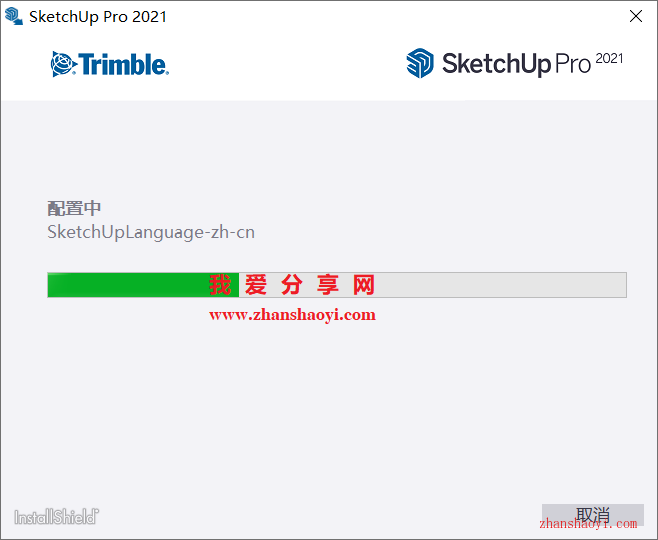The image size is (658, 540).
Task: Cancel the installation with 取消 button
Action: (593, 514)
